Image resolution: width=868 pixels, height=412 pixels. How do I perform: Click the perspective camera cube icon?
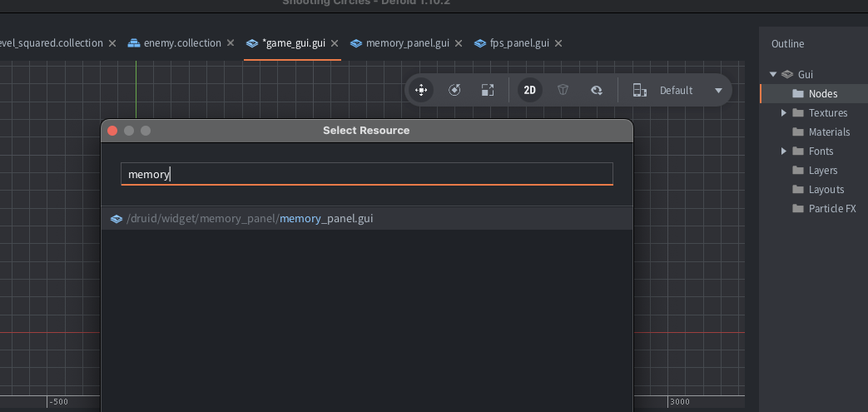tap(563, 90)
